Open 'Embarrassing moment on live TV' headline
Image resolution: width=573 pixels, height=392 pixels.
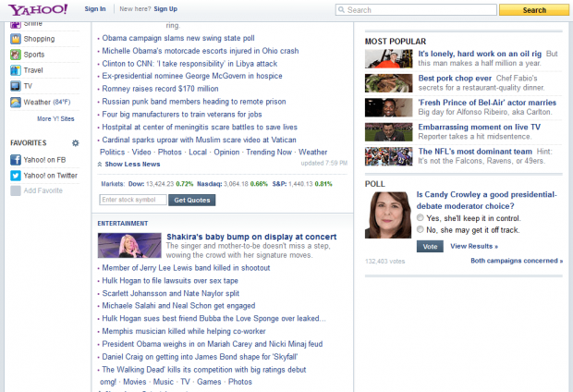click(479, 127)
